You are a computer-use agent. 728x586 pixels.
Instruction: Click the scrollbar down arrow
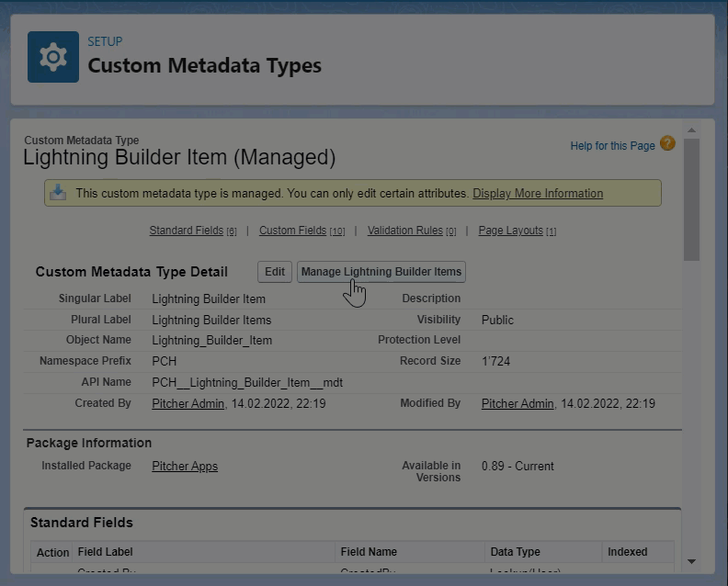[x=691, y=561]
